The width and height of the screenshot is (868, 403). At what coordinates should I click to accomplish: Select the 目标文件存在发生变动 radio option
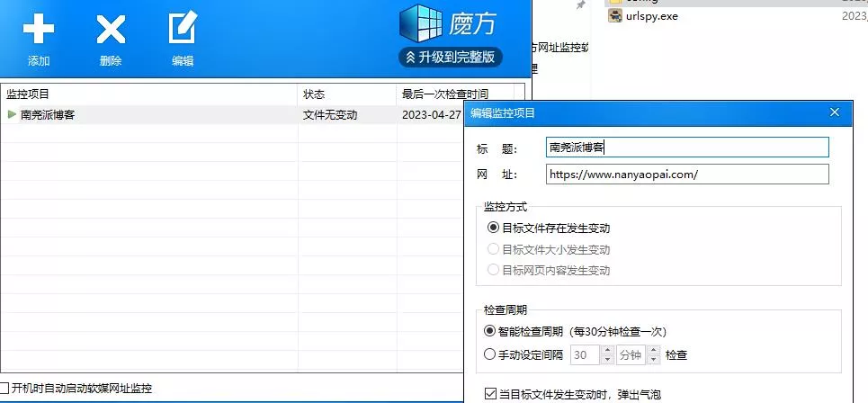[493, 228]
